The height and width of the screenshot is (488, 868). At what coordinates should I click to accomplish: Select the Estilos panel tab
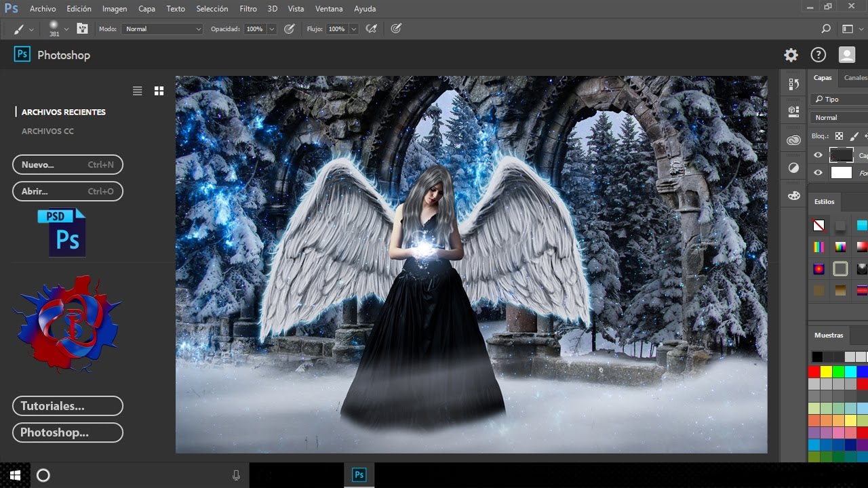click(825, 201)
